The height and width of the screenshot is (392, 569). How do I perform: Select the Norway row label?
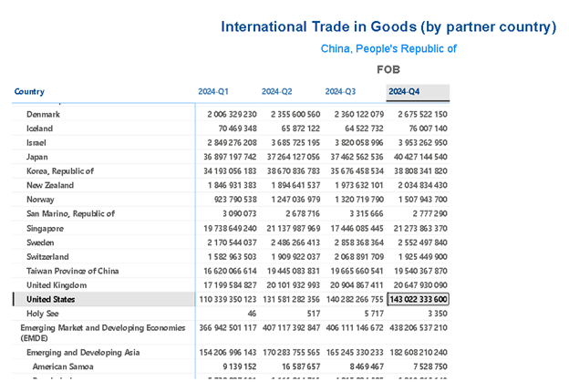coord(40,200)
